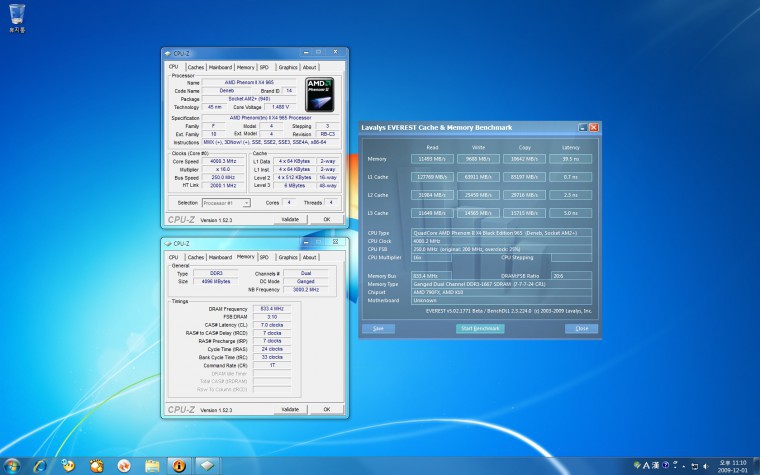Click Chipset field AMD 790FX
Screen dimensions: 760x475
pos(501,292)
